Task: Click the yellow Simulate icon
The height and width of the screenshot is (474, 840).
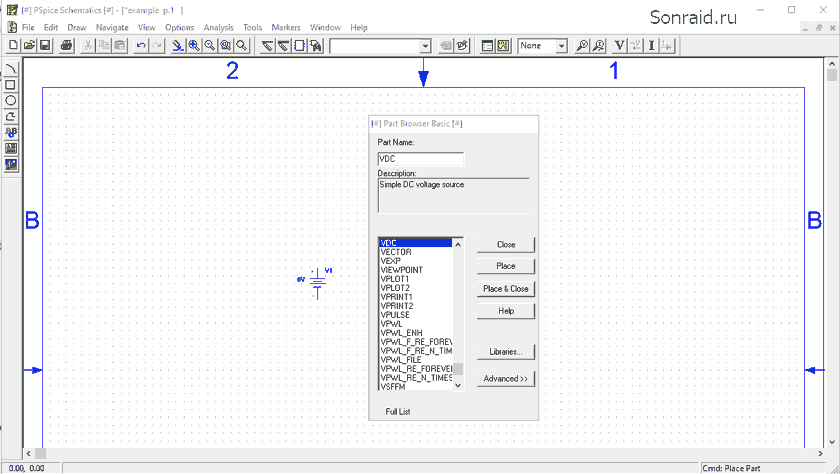Action: tap(503, 46)
